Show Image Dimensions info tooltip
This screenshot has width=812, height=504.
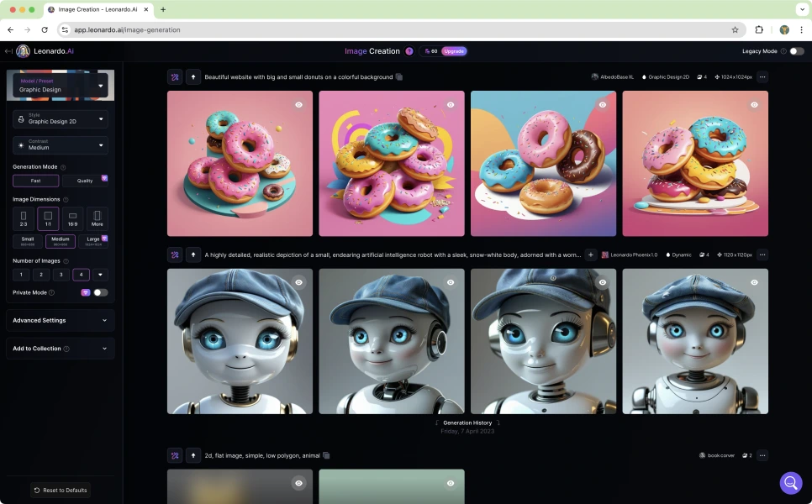[x=66, y=199]
